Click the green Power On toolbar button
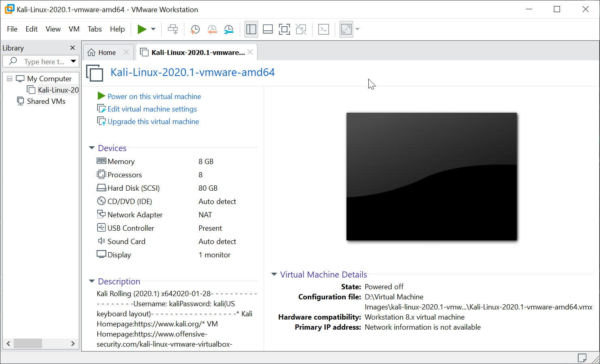Viewport: 600px width, 364px height. point(142,29)
